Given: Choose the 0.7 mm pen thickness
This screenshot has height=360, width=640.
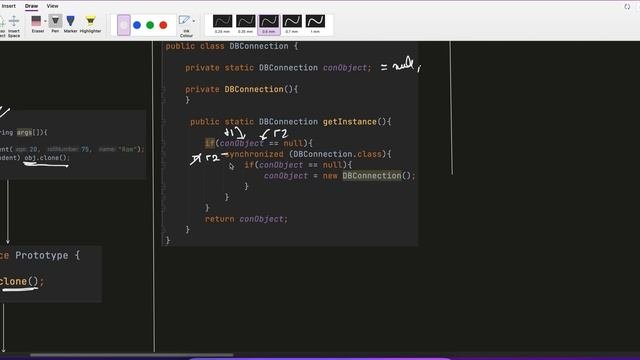Looking at the screenshot, I should click(292, 24).
